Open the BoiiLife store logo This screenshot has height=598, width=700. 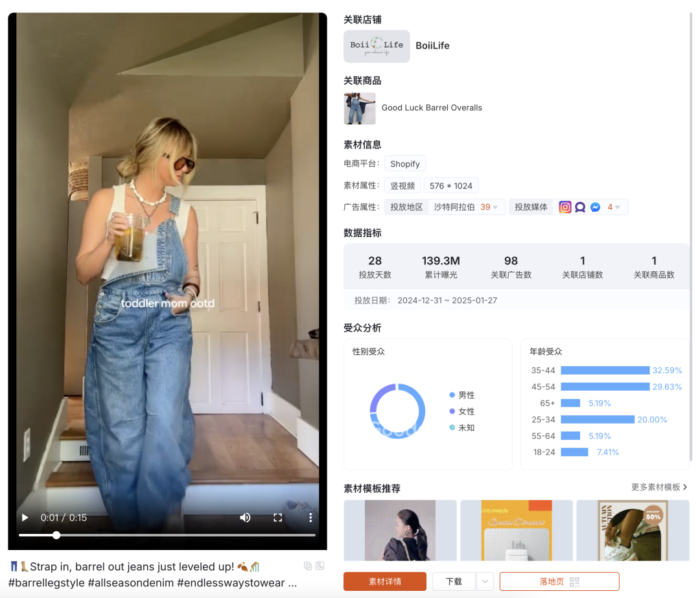point(377,46)
